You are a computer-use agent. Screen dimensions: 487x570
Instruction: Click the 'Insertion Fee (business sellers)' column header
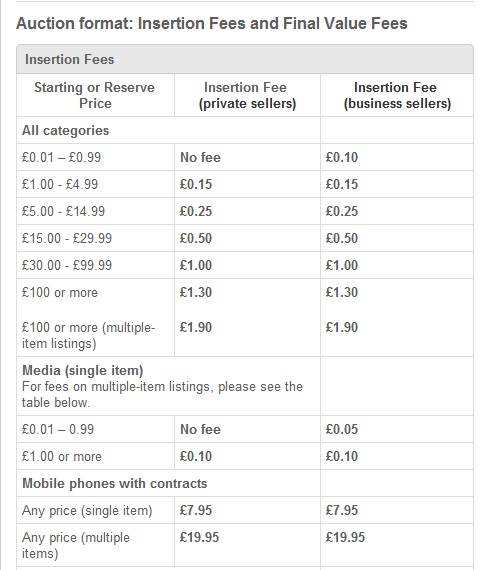[397, 95]
